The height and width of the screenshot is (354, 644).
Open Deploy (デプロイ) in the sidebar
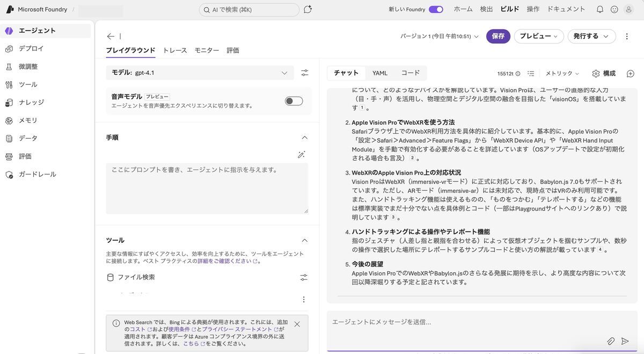coord(46,48)
